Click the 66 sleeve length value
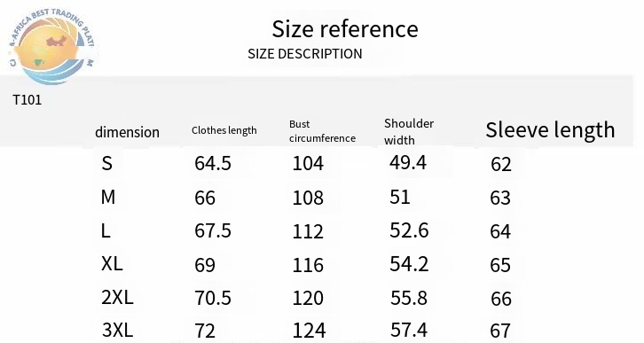The height and width of the screenshot is (343, 644). [x=501, y=299]
